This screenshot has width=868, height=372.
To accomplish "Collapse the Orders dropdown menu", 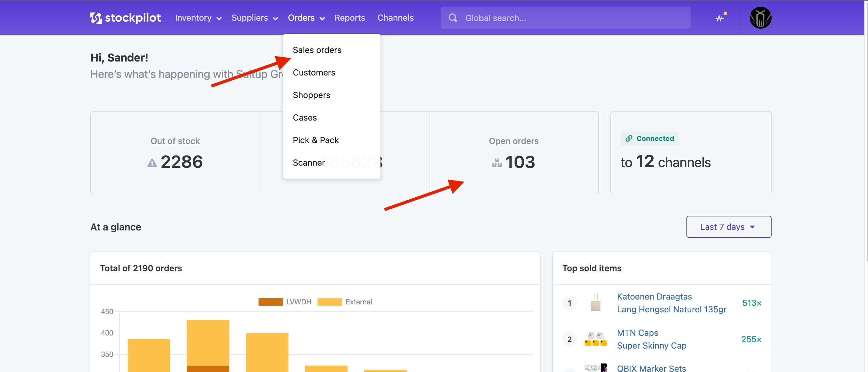I will (306, 18).
